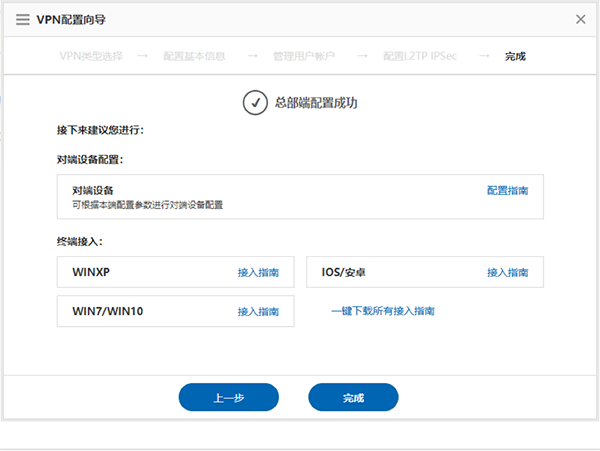Open the 配置指南 link for 对端设备

(x=508, y=190)
